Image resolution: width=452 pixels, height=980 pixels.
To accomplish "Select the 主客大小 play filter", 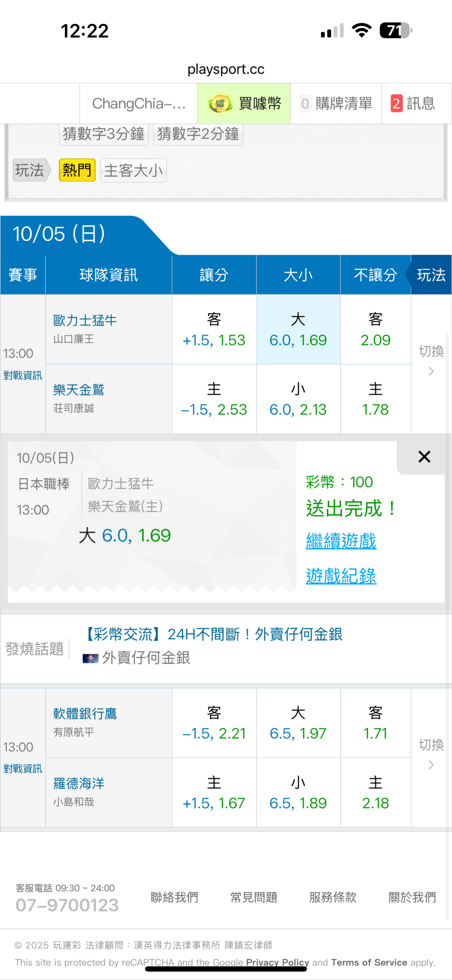I will 134,170.
